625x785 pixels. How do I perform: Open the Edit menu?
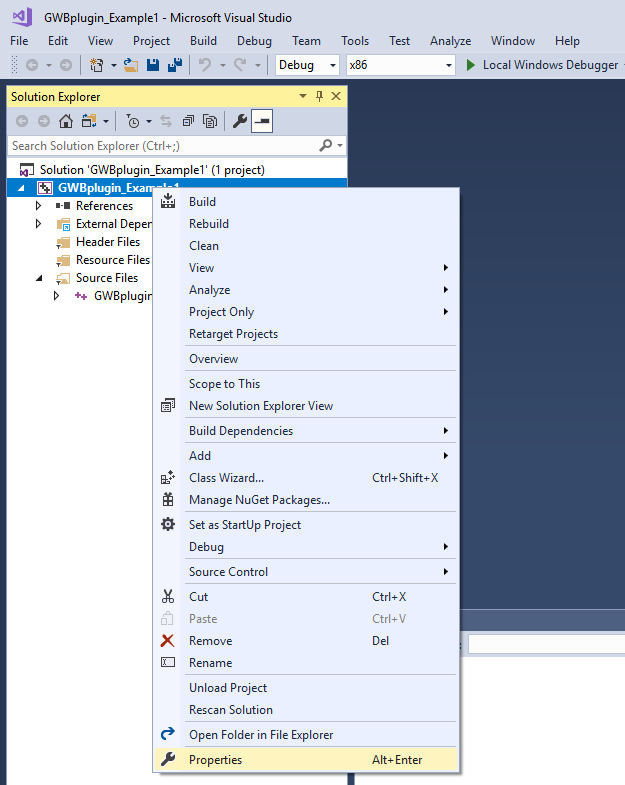coord(58,41)
